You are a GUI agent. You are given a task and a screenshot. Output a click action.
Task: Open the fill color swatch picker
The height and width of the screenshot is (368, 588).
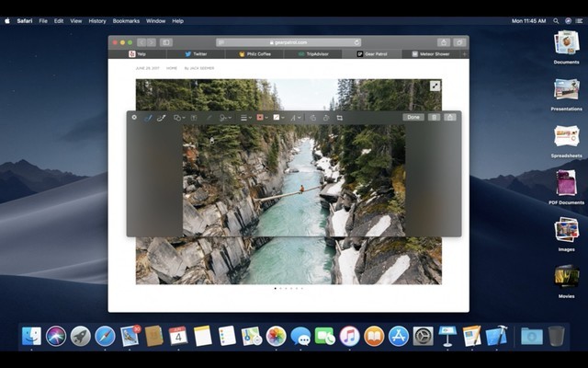tap(277, 118)
